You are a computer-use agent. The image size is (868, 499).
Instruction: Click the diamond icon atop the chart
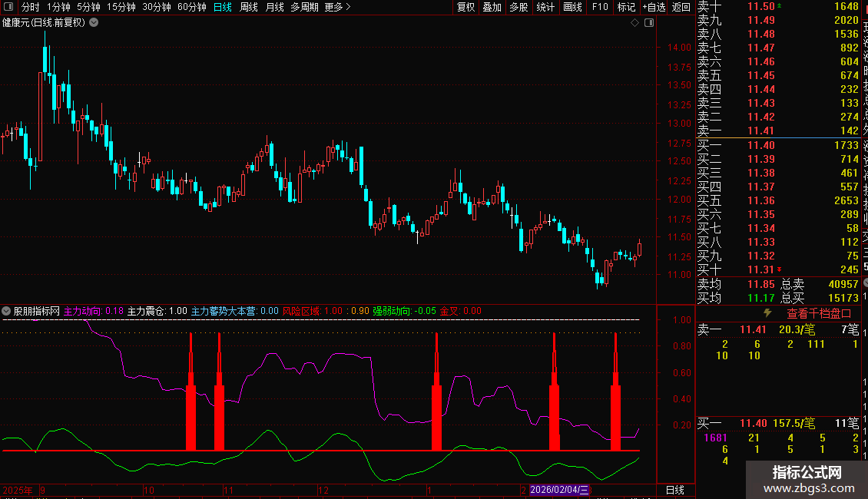(635, 23)
